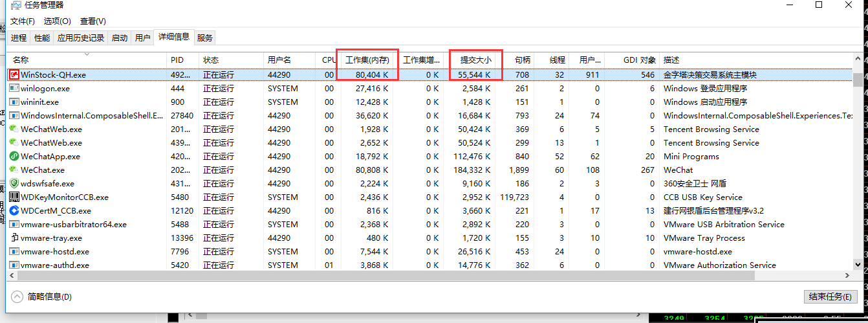Select the 119,723 handles value
Screen dimensions: 868x323
[x=514, y=197]
